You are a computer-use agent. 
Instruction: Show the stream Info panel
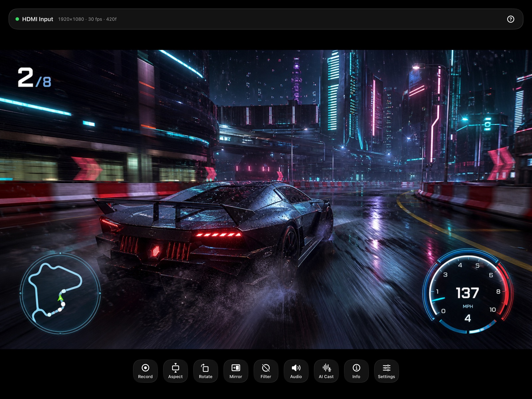tap(356, 371)
